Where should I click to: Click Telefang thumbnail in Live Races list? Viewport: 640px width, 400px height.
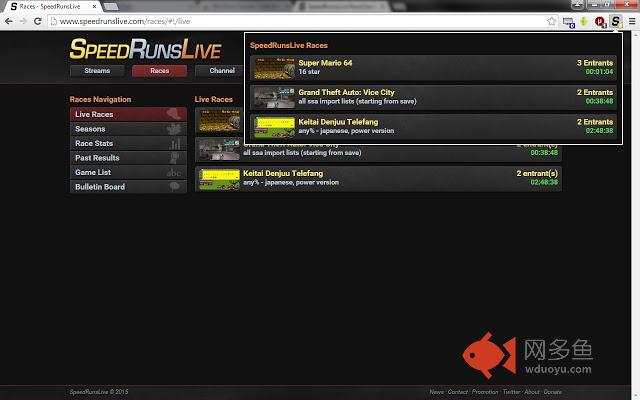pyautogui.click(x=219, y=179)
